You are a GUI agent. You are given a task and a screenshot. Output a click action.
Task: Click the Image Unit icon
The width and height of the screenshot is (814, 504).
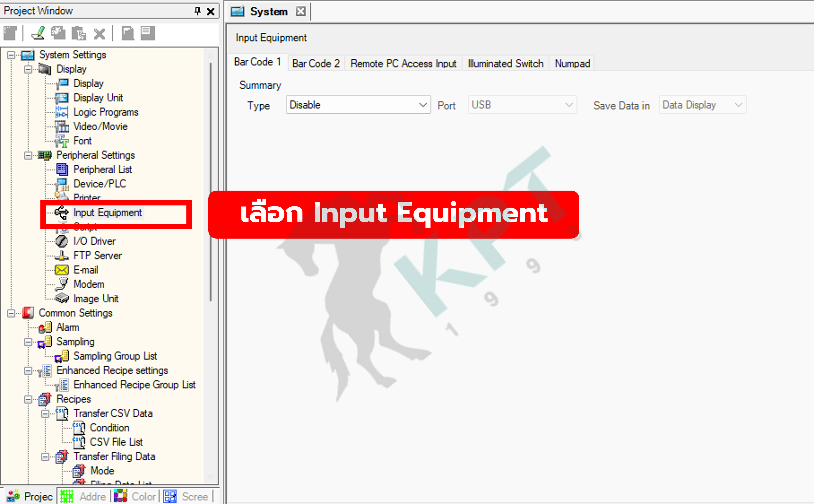click(62, 299)
